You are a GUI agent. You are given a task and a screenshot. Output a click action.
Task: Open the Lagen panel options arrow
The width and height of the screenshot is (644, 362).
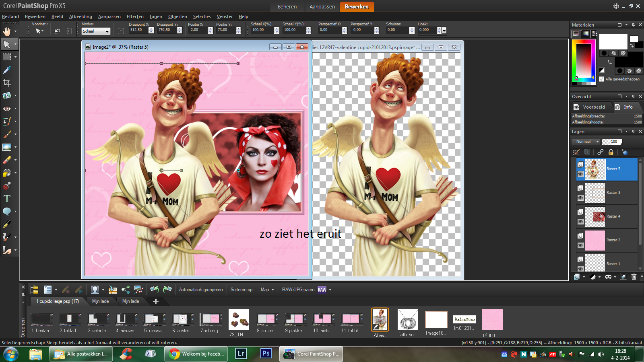626,132
